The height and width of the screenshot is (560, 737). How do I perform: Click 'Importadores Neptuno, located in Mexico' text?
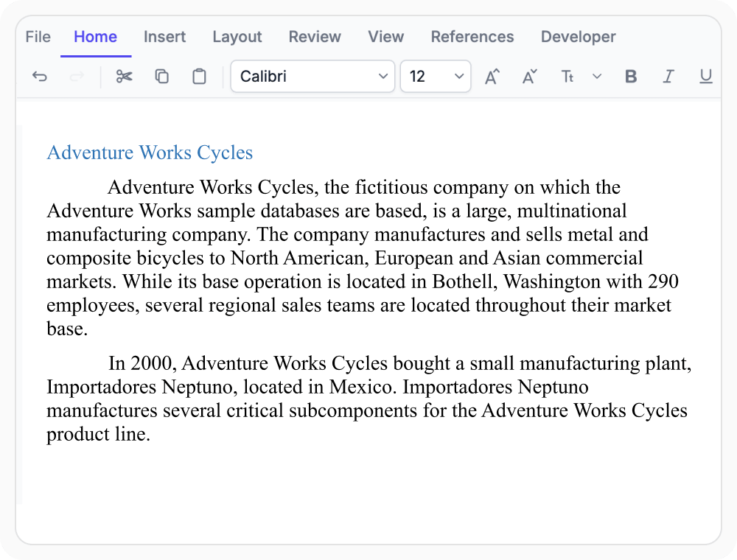pyautogui.click(x=219, y=387)
